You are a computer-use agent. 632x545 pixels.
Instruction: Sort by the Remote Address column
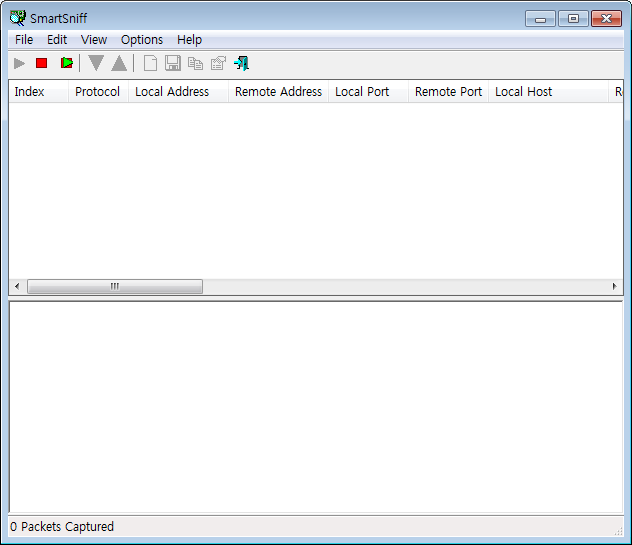pyautogui.click(x=278, y=92)
